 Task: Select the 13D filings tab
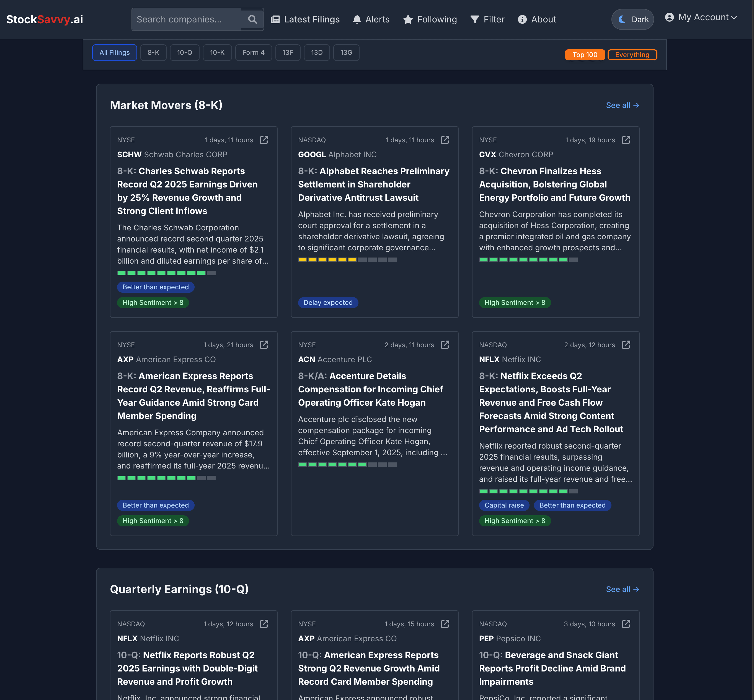(317, 53)
